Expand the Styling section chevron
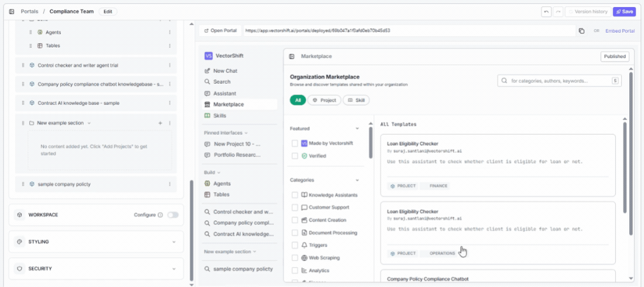Screen dimensions: 644x287 tap(174, 242)
